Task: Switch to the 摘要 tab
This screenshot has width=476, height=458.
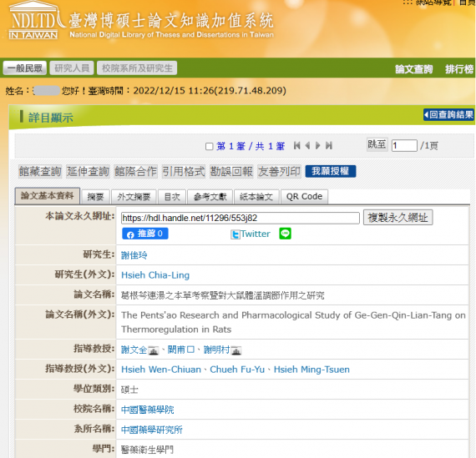Action: 95,197
